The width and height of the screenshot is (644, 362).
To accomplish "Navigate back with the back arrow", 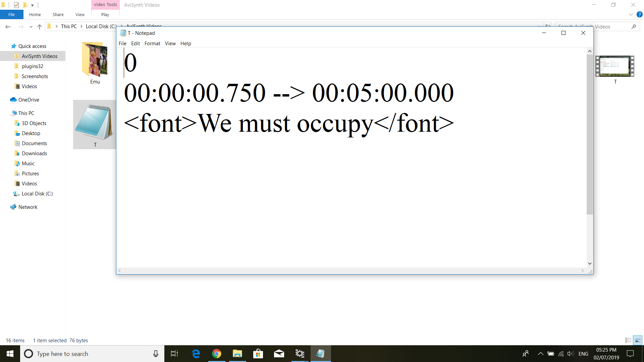I will 8,26.
